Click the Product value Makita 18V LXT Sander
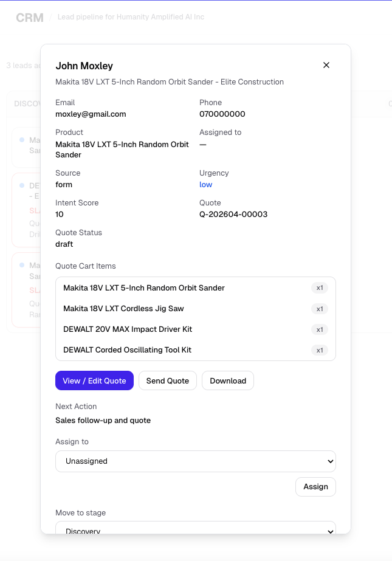 tap(122, 150)
